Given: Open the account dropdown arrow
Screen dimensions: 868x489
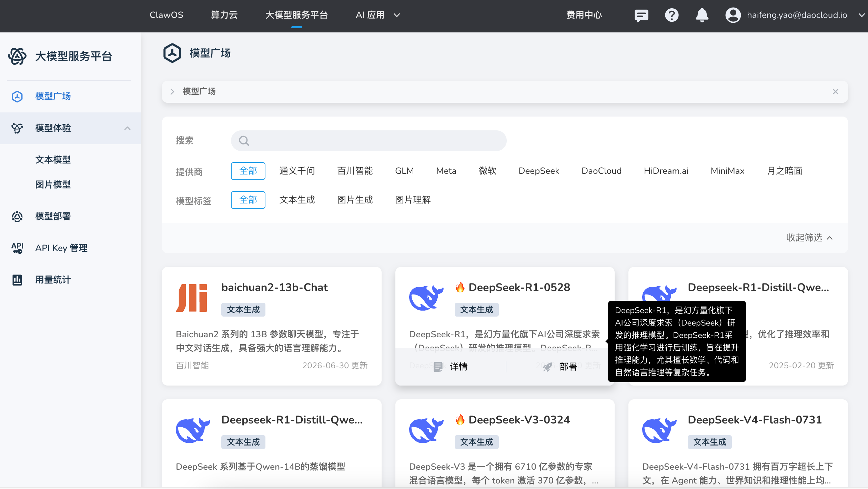Looking at the screenshot, I should click(862, 15).
